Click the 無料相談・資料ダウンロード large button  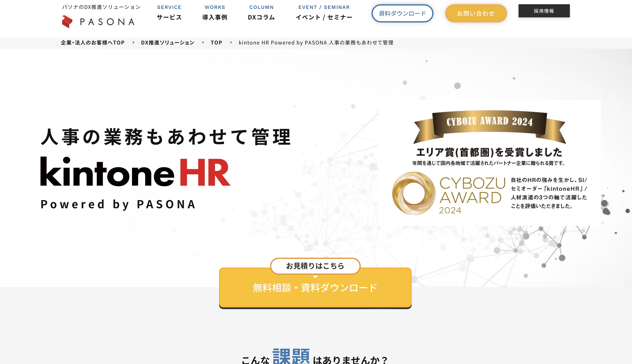coord(315,288)
